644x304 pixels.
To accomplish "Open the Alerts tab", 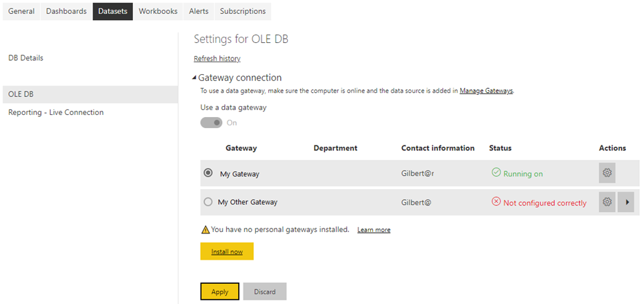I will [199, 12].
